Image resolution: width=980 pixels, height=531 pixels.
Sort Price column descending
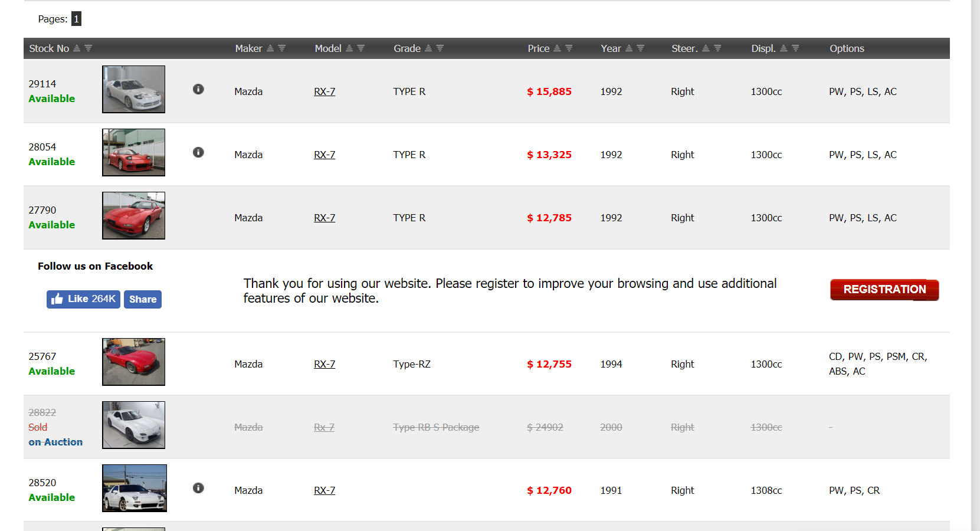pos(569,48)
